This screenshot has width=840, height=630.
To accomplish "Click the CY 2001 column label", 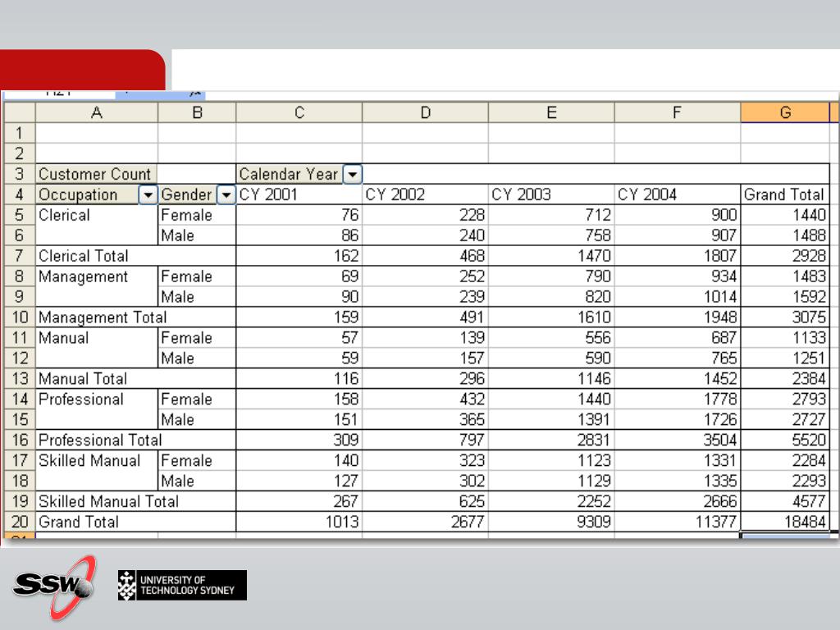I will pyautogui.click(x=299, y=194).
